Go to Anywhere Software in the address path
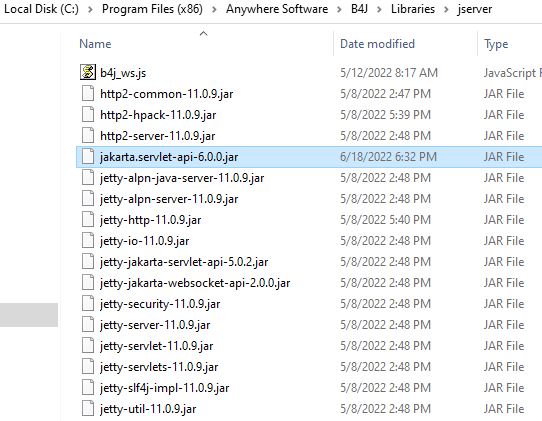The width and height of the screenshot is (542, 421). tap(277, 9)
